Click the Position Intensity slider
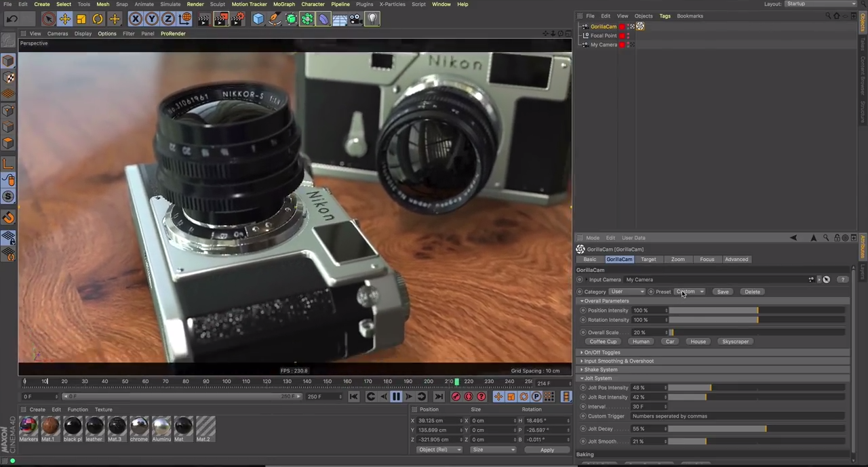 pos(757,310)
